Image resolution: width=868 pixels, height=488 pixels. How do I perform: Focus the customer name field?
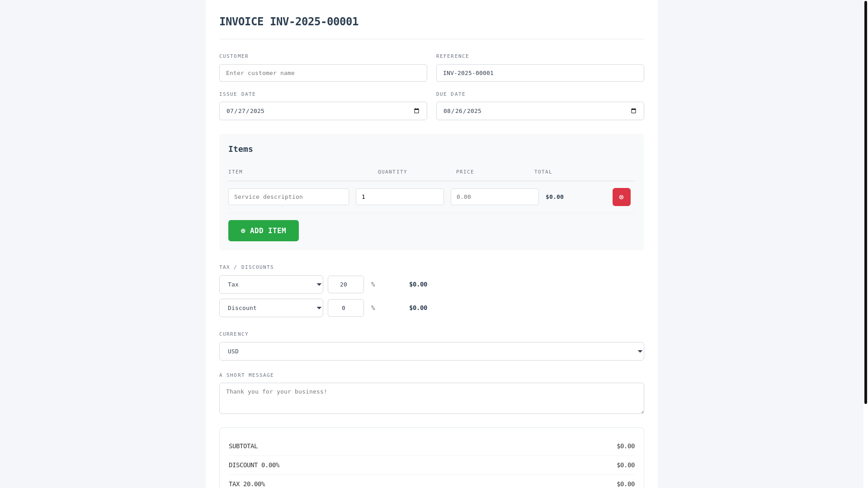[x=323, y=73]
